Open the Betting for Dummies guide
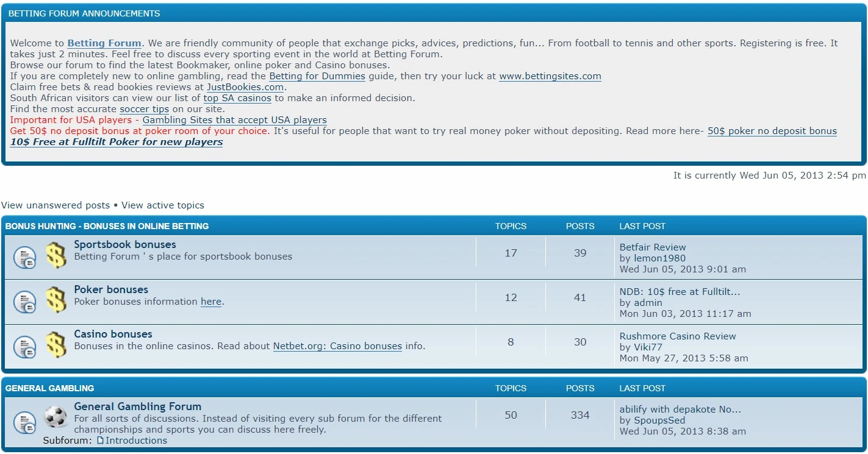This screenshot has height=454, width=868. tap(317, 76)
